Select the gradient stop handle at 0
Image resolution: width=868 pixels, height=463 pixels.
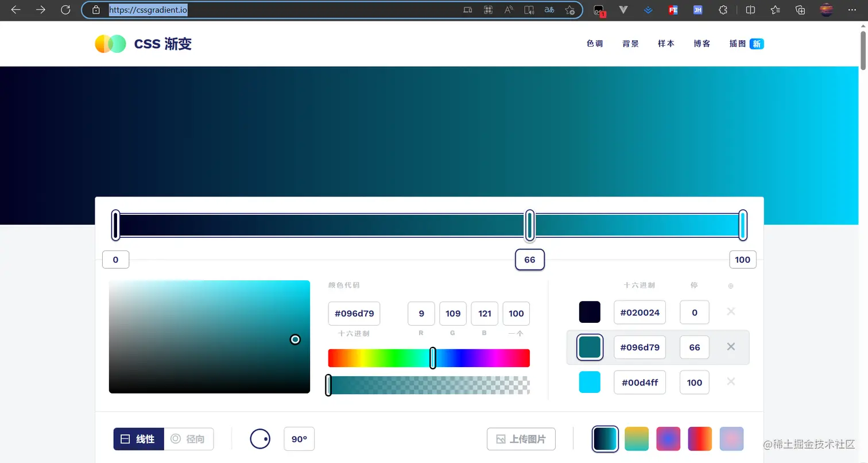(x=116, y=225)
